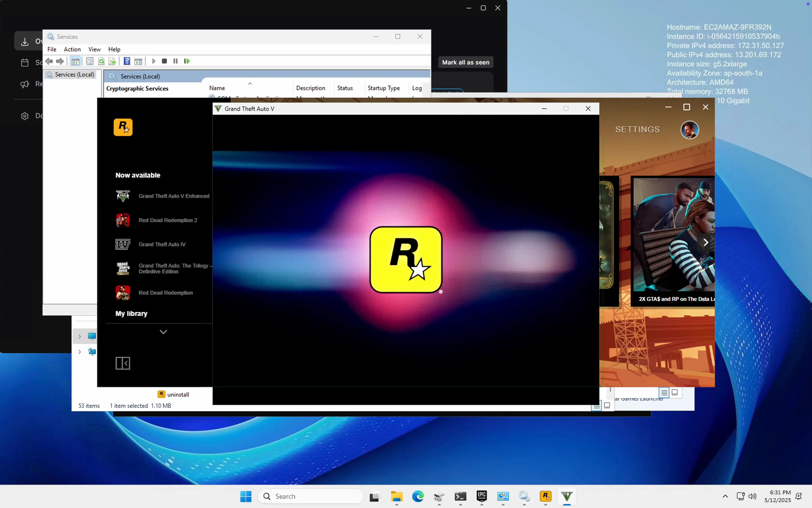
Task: Open the View menu in Services
Action: click(94, 49)
